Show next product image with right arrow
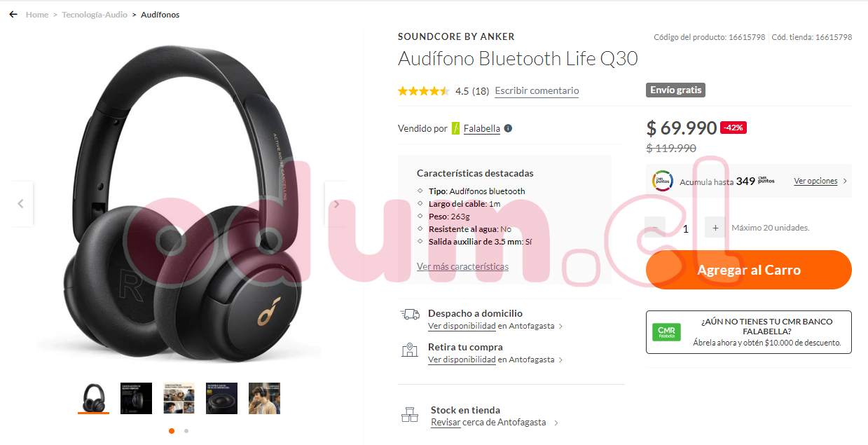 336,204
